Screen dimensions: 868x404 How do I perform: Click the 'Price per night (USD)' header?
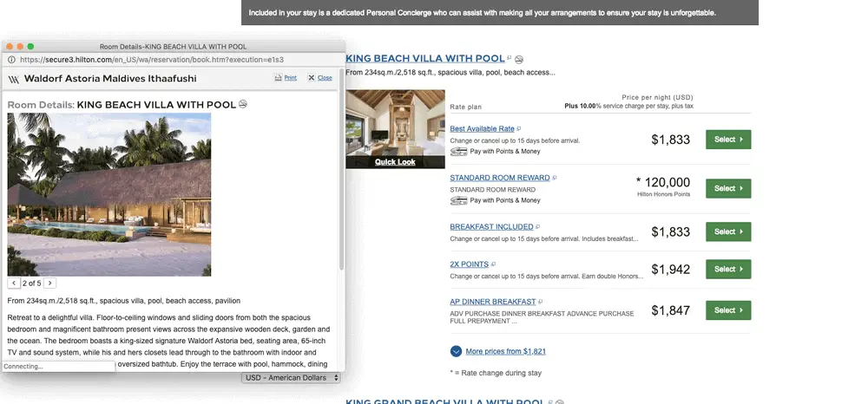point(657,97)
